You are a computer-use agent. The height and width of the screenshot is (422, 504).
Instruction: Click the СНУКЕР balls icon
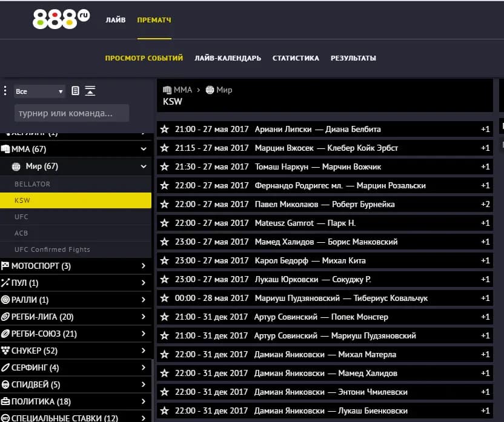point(5,351)
